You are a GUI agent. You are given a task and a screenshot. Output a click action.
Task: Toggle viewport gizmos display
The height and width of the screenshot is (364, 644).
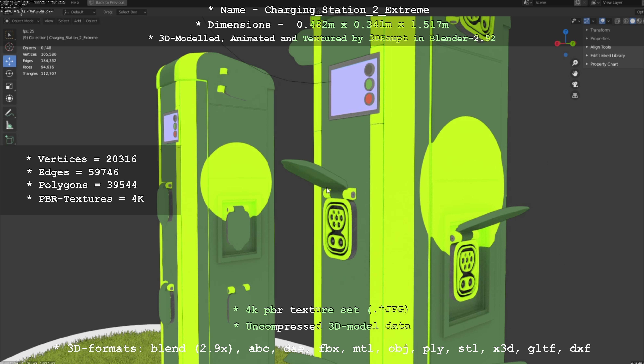[587, 21]
